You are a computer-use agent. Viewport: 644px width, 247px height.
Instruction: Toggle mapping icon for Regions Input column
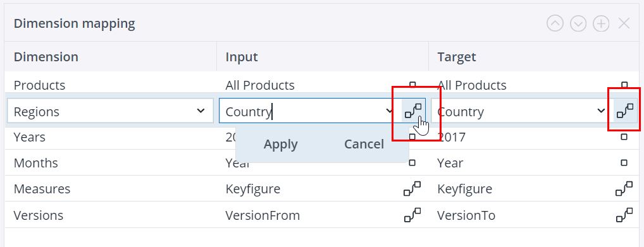point(413,111)
